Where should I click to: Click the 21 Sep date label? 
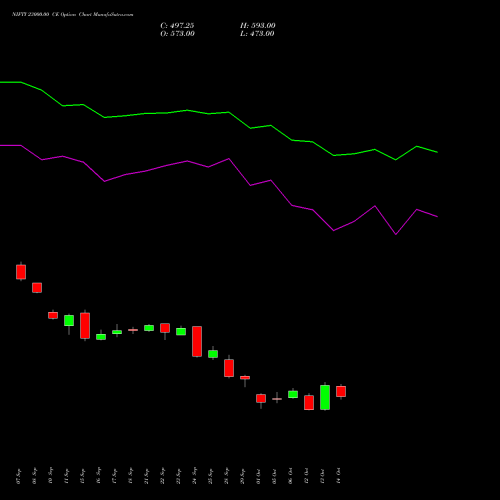[147, 476]
